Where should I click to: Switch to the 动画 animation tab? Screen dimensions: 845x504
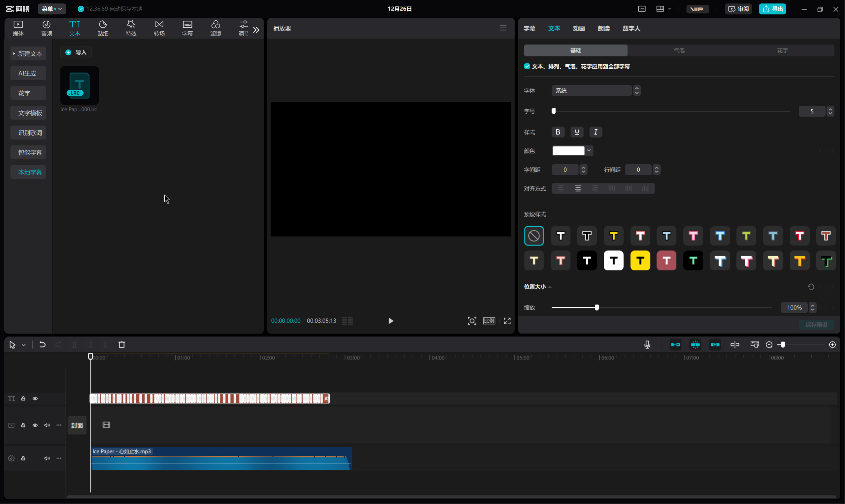[x=579, y=28]
